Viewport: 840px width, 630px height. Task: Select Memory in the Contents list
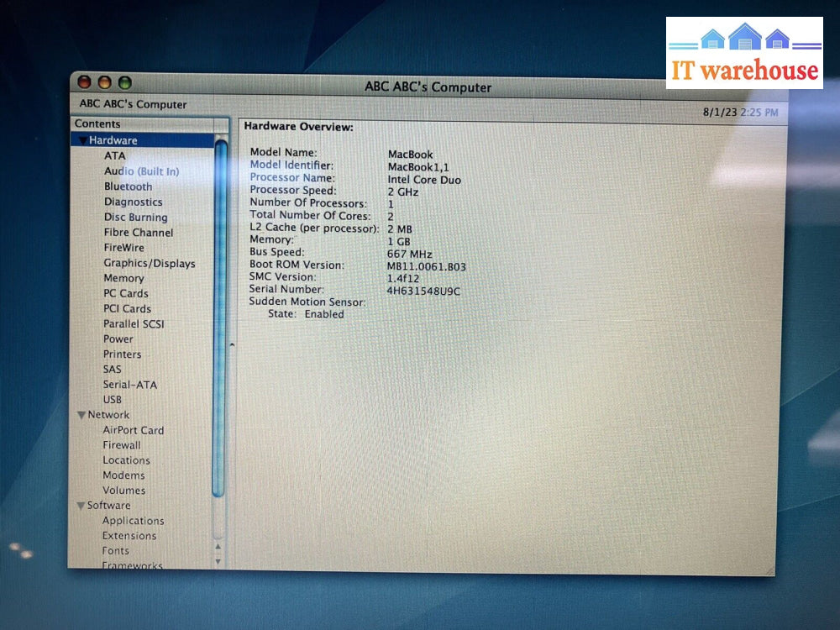(x=123, y=278)
